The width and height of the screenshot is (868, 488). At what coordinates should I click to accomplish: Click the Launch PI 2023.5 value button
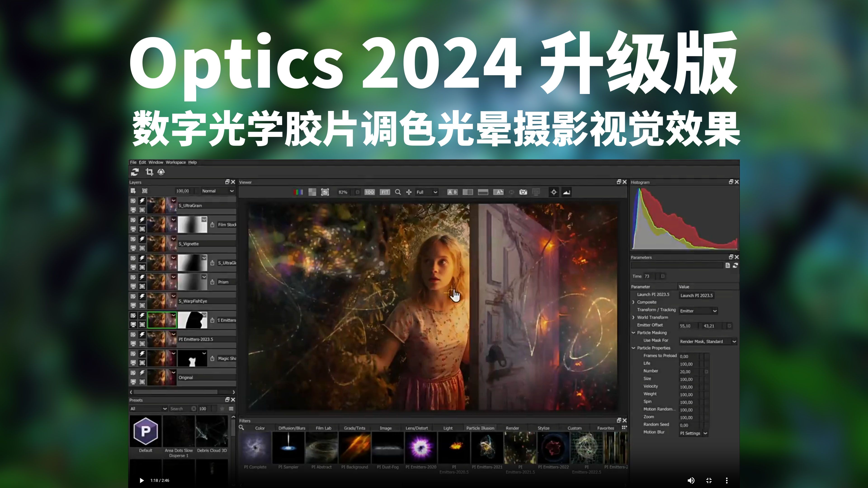click(x=696, y=295)
